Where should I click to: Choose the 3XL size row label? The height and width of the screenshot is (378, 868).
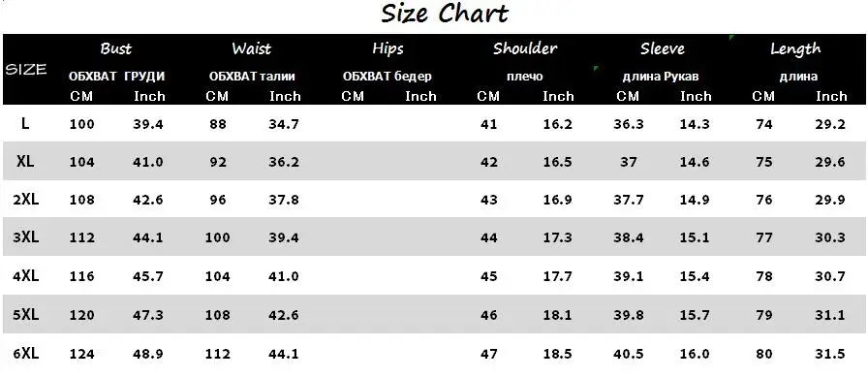point(26,237)
